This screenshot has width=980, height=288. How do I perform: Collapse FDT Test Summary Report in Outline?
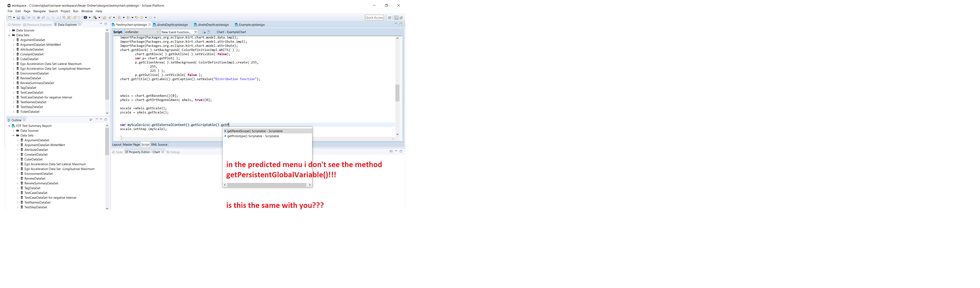click(x=9, y=126)
